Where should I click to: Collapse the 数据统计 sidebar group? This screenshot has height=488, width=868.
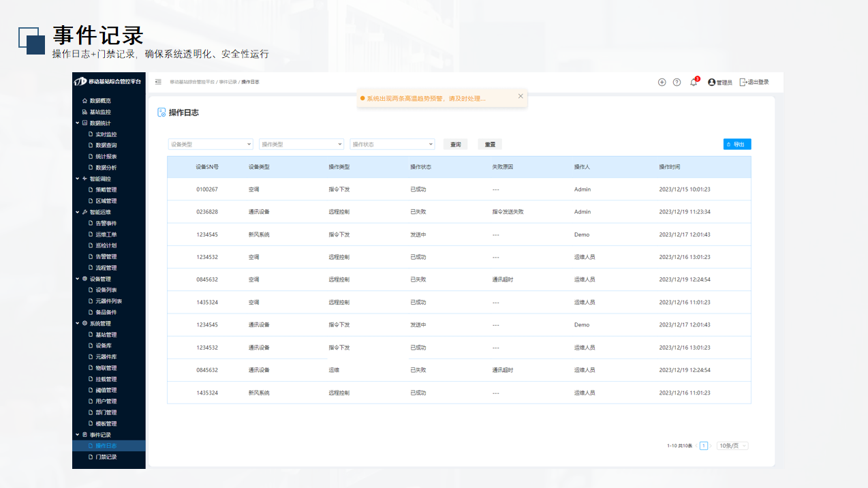pyautogui.click(x=77, y=123)
